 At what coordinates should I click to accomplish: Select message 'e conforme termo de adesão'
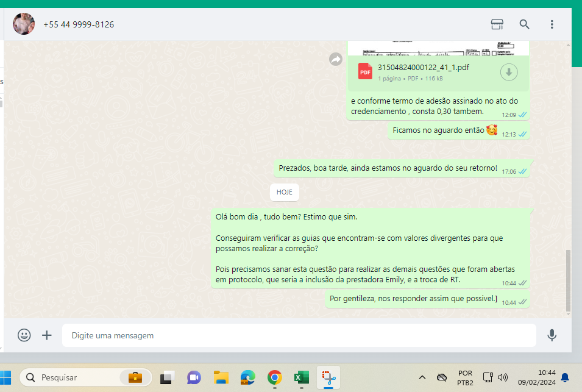tap(438, 106)
